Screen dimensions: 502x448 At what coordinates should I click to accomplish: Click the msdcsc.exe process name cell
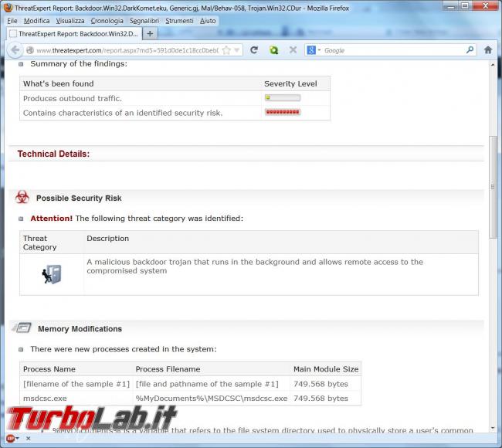[x=45, y=399]
